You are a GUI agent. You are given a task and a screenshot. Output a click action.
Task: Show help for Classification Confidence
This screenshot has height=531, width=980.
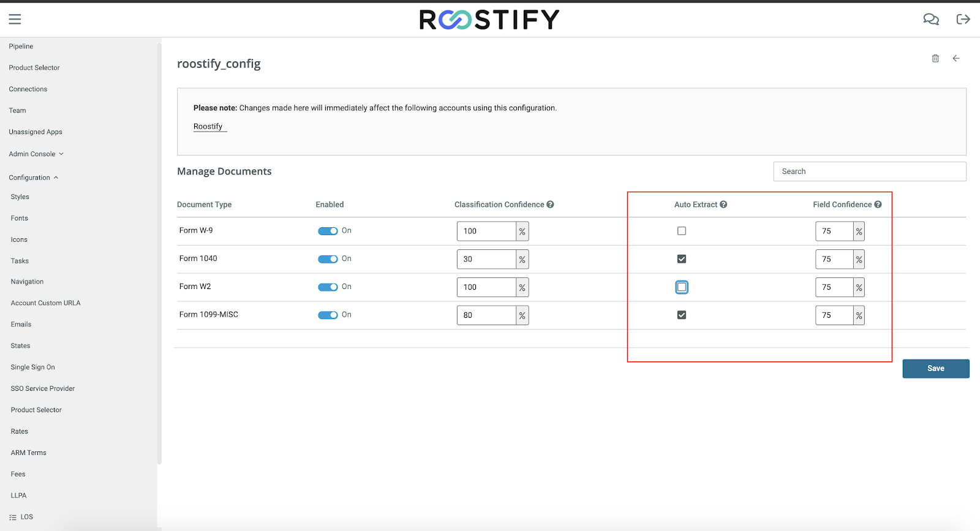(550, 205)
